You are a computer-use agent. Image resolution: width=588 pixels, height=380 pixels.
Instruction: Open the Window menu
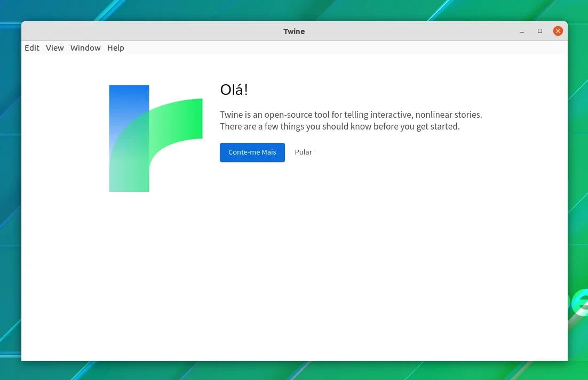pyautogui.click(x=85, y=48)
